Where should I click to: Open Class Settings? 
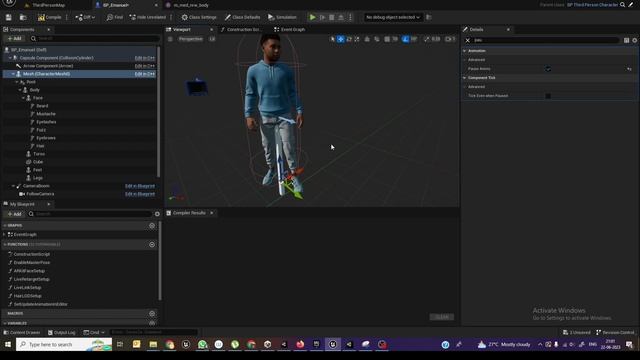pyautogui.click(x=199, y=17)
